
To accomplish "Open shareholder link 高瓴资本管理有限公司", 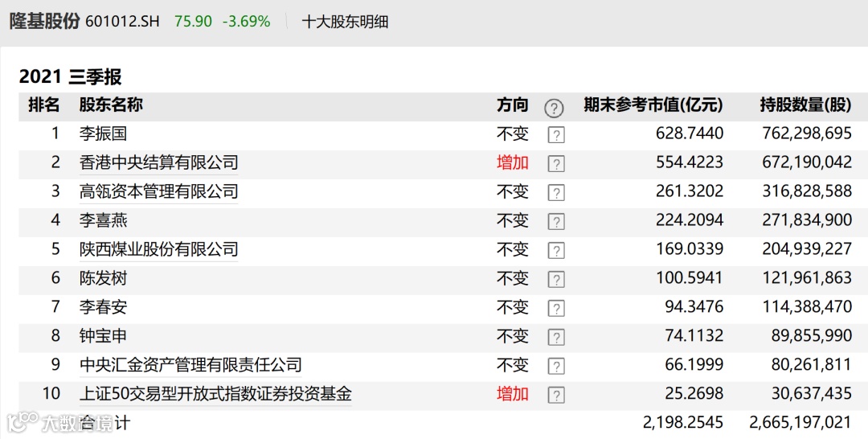I will tap(159, 191).
